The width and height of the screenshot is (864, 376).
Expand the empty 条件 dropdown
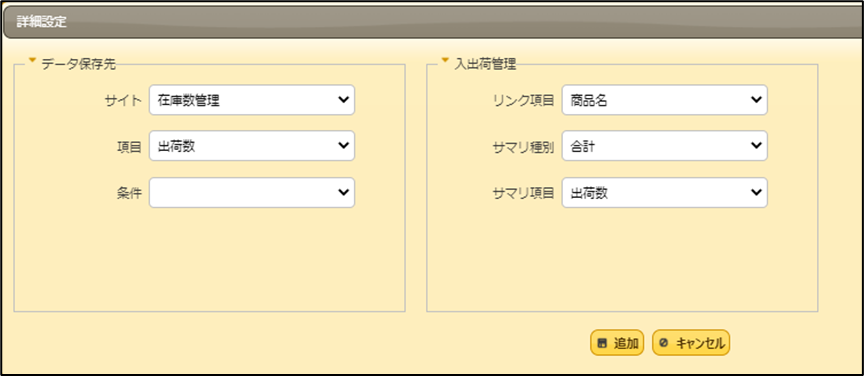pyautogui.click(x=252, y=192)
